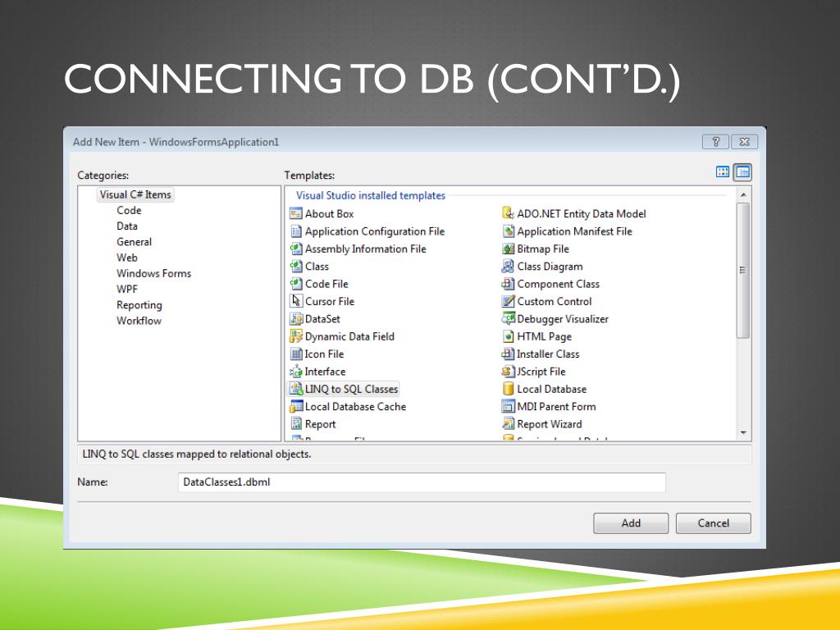
Task: Click the templates list scrollbar thumb
Action: [x=743, y=271]
